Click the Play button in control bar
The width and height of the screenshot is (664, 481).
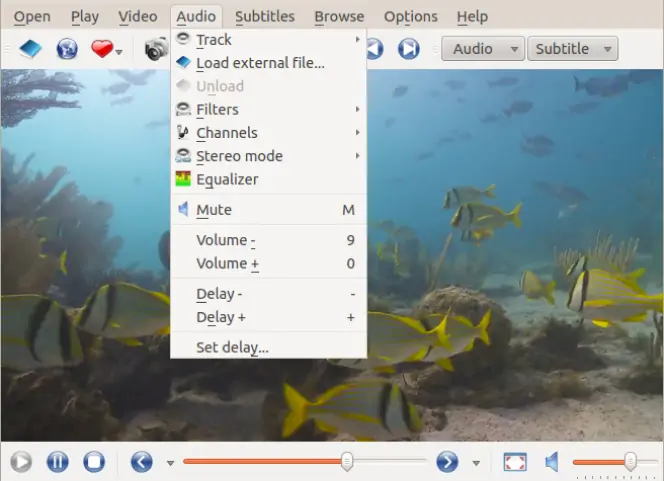pos(21,462)
